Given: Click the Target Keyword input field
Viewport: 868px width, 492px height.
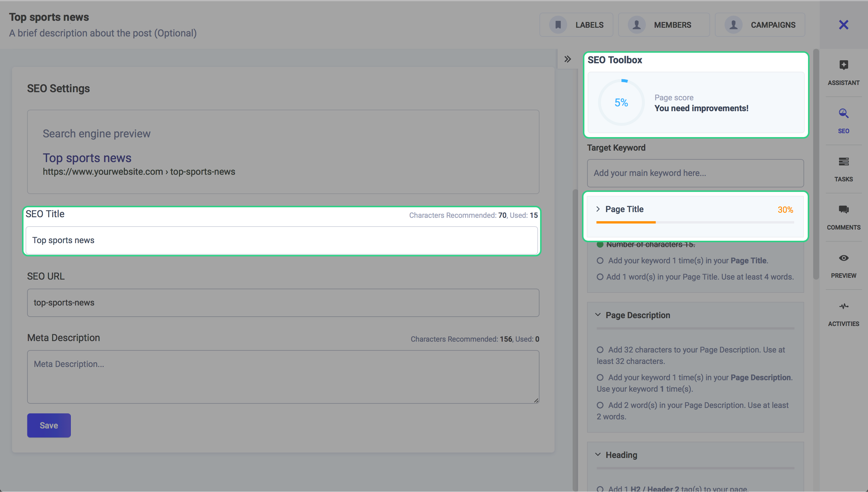Looking at the screenshot, I should [x=695, y=173].
